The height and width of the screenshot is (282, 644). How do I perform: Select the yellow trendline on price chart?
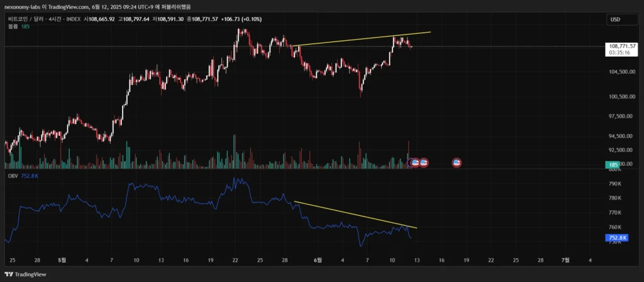(362, 38)
